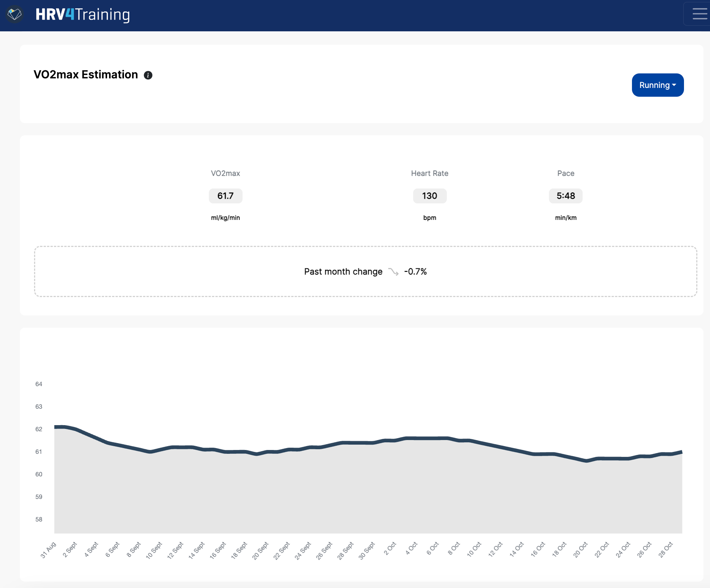Click the Pace label

click(566, 173)
